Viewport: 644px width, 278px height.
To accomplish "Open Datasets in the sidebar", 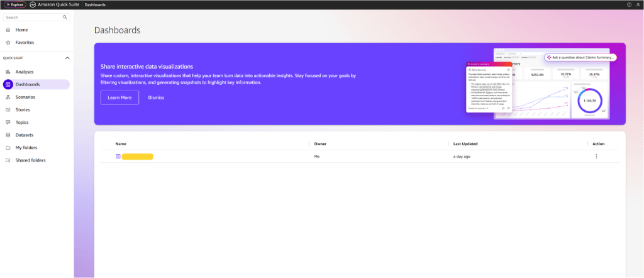I will (24, 135).
